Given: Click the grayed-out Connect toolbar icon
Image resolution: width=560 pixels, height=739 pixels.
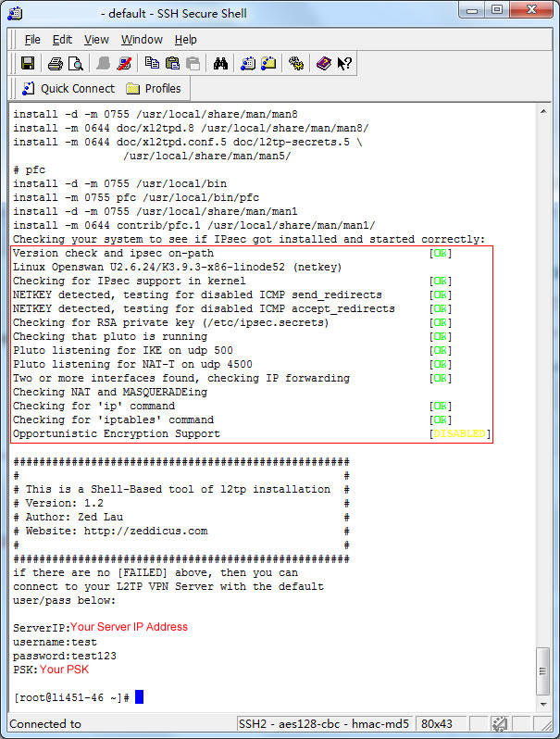Looking at the screenshot, I should coord(103,63).
